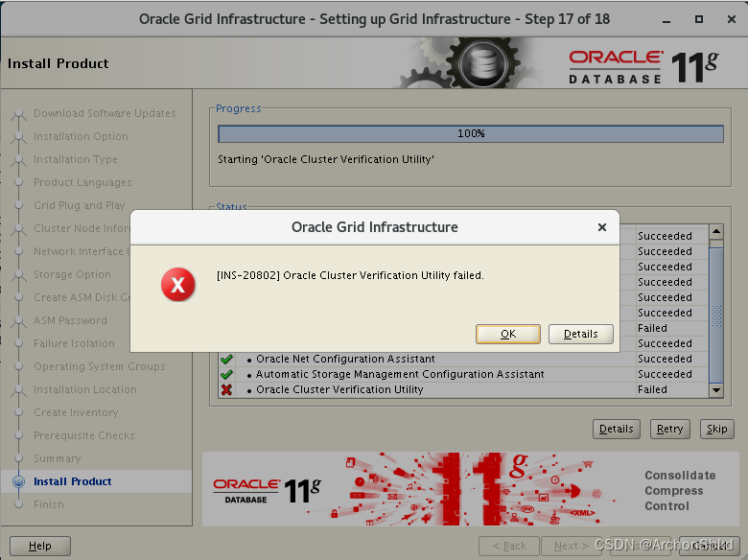Click the ASM Password step marker icon
The image size is (748, 560).
[x=18, y=320]
